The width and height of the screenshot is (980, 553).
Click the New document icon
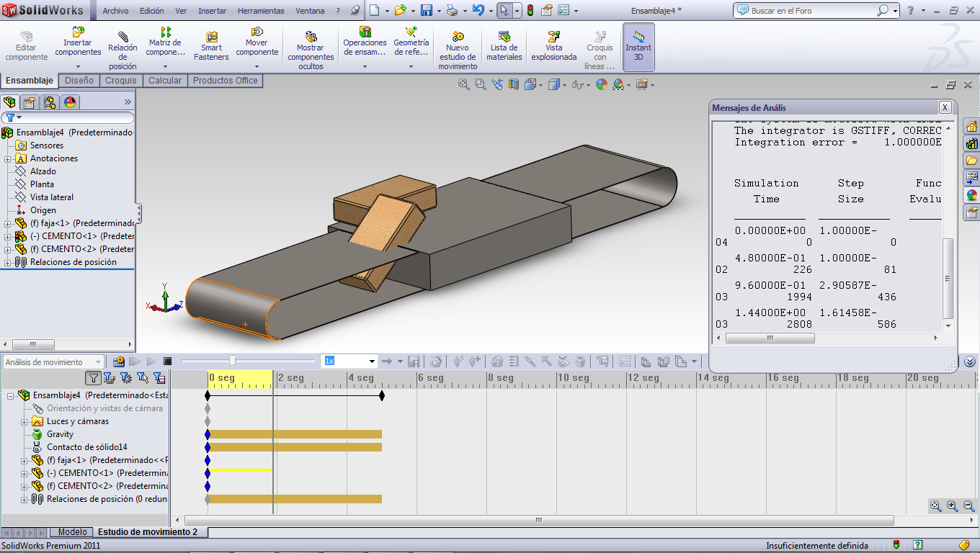point(374,10)
